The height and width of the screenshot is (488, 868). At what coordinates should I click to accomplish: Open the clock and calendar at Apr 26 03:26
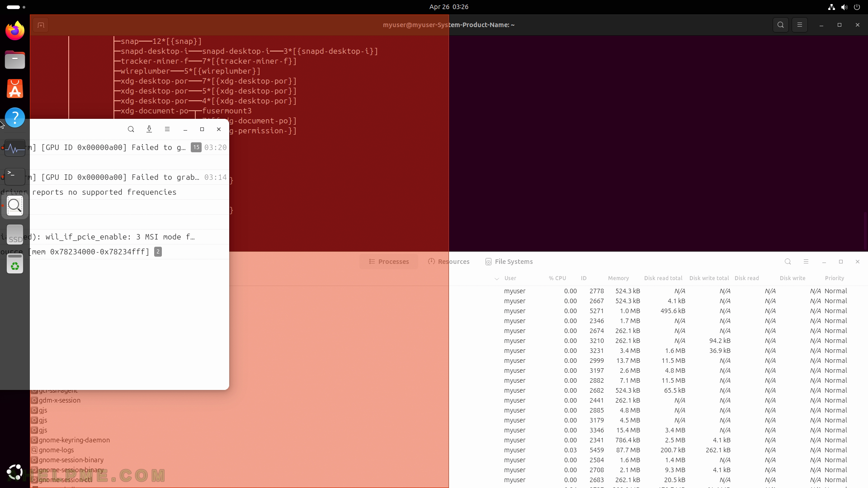[x=448, y=7]
